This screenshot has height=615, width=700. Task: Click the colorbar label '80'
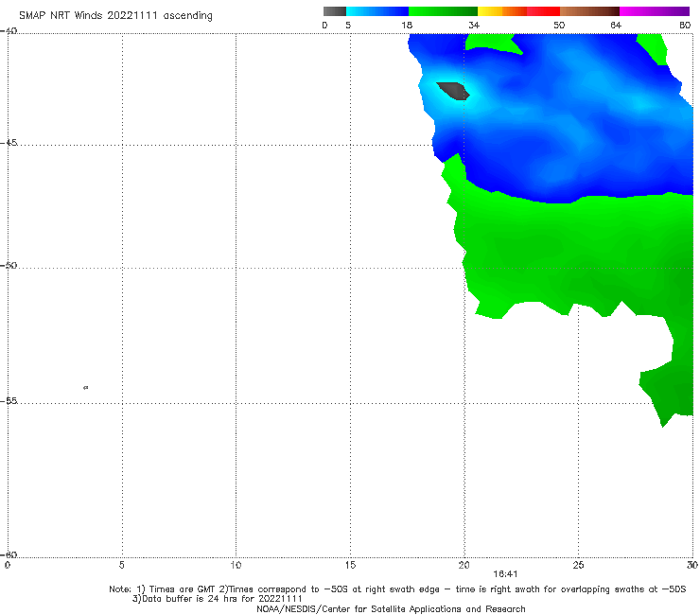(x=685, y=26)
